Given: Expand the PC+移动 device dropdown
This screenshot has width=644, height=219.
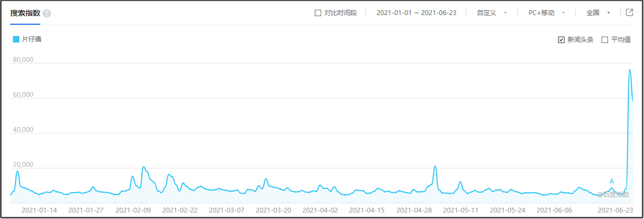Looking at the screenshot, I should [547, 13].
